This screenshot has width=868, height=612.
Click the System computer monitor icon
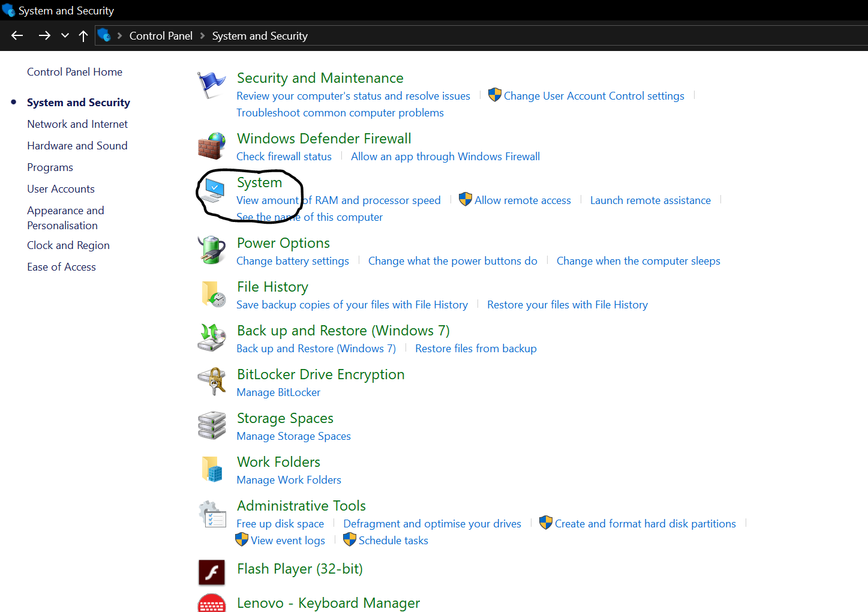point(213,190)
